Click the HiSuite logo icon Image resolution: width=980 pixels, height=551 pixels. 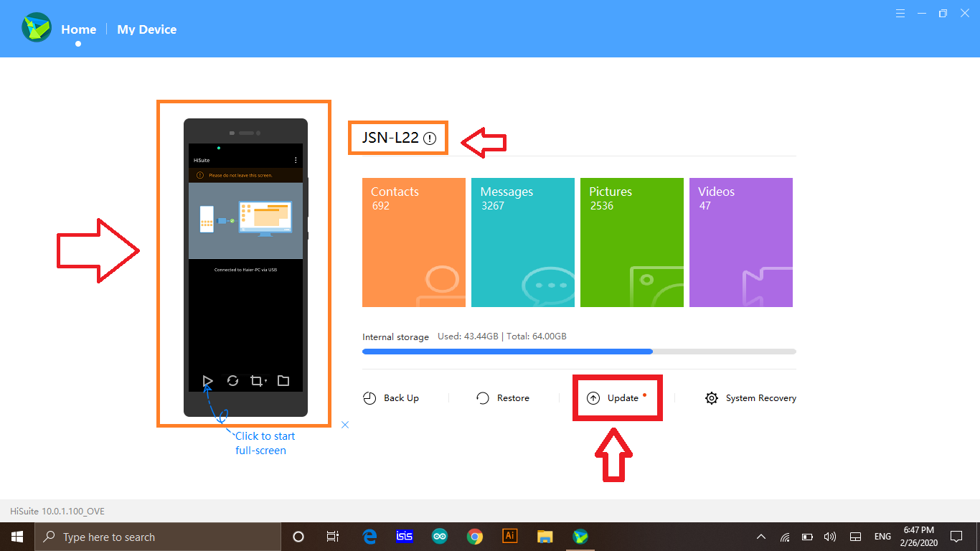point(36,29)
